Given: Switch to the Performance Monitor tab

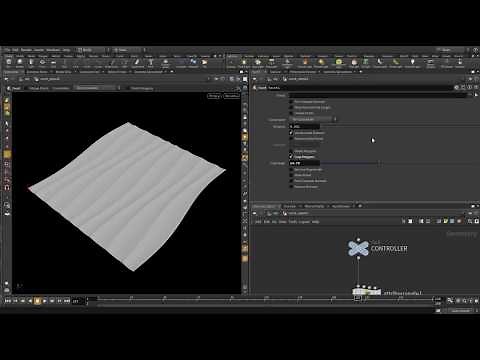Looking at the screenshot, I should pos(302,72).
